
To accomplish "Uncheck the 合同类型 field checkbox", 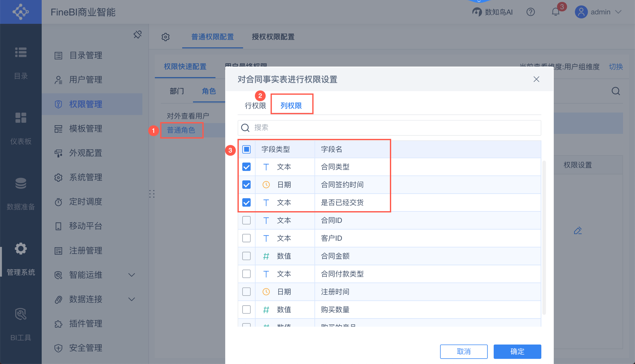I will (246, 167).
